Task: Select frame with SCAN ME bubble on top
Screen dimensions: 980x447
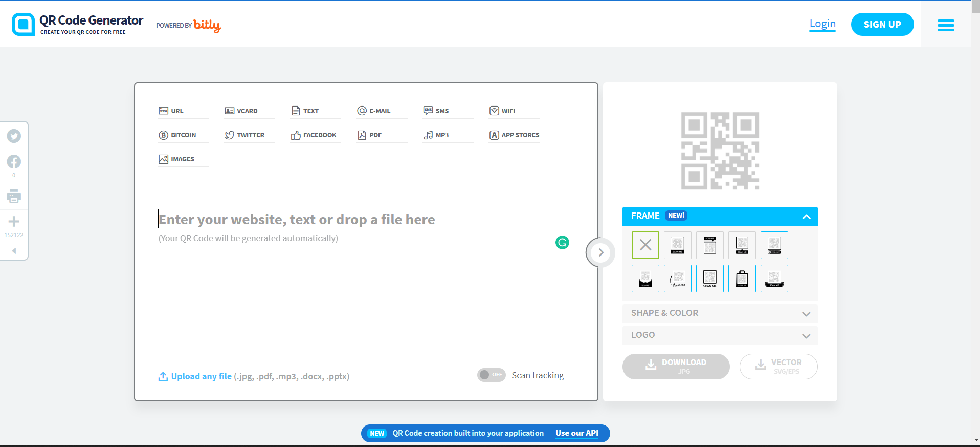Action: tap(710, 245)
